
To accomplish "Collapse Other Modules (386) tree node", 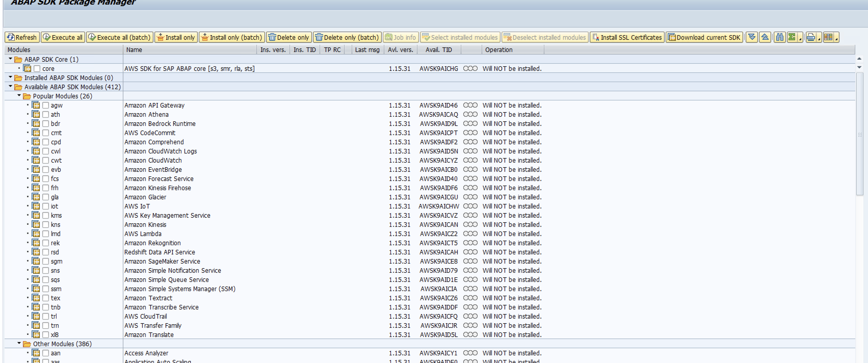I will [19, 344].
